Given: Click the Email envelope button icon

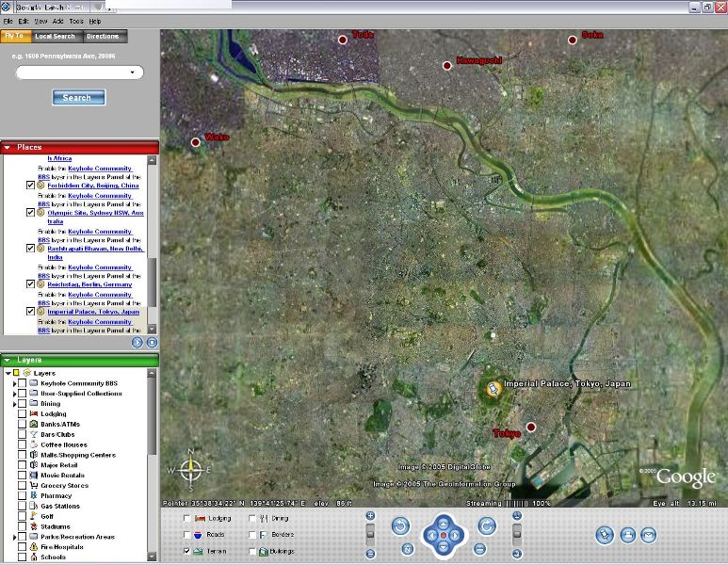Looking at the screenshot, I should tap(649, 535).
